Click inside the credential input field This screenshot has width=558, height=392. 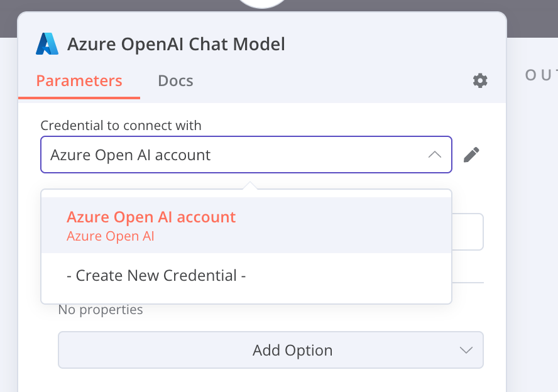[220, 154]
